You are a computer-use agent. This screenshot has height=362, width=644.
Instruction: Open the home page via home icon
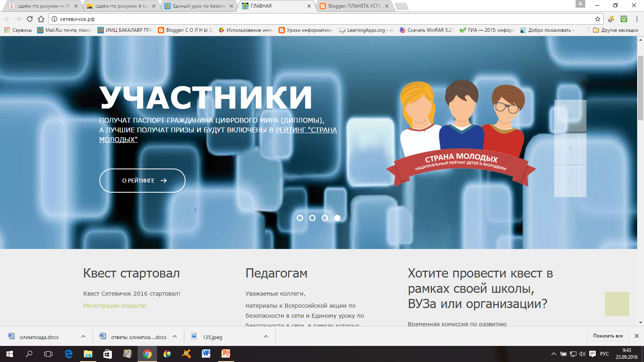pyautogui.click(x=41, y=19)
